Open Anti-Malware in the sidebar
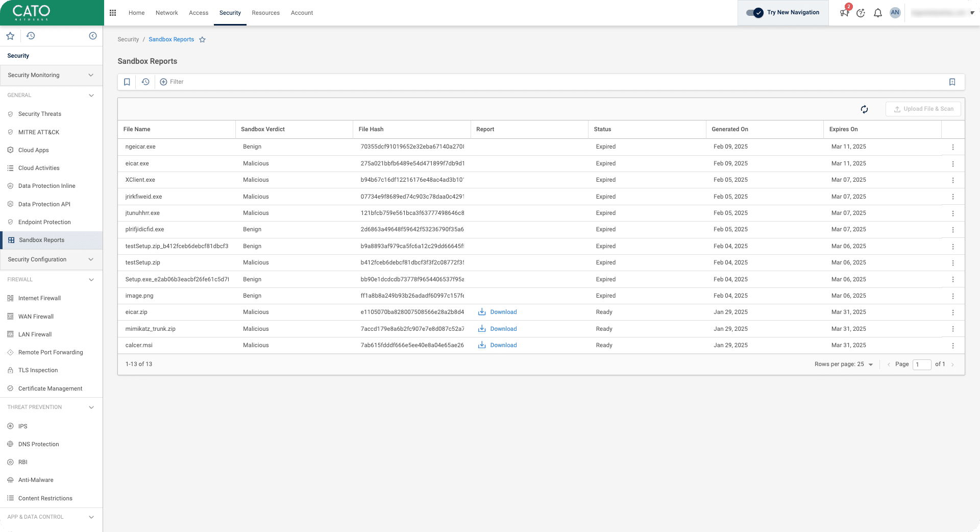Viewport: 980px width, 532px height. [36, 480]
